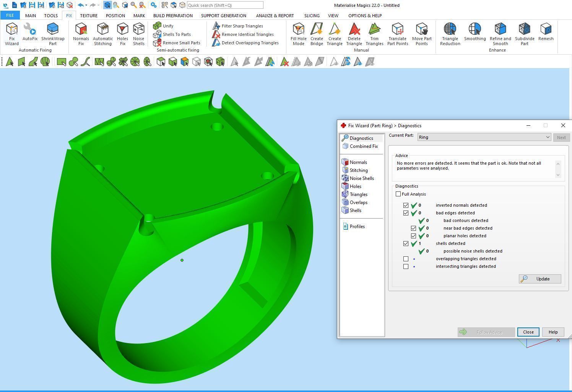Uncheck planar holes detected checkbox

tap(413, 236)
